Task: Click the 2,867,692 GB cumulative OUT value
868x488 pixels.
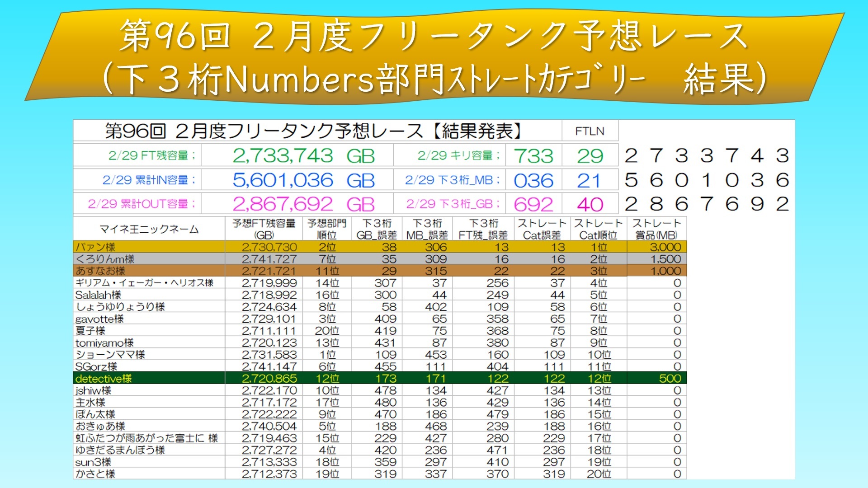Action: pyautogui.click(x=303, y=204)
